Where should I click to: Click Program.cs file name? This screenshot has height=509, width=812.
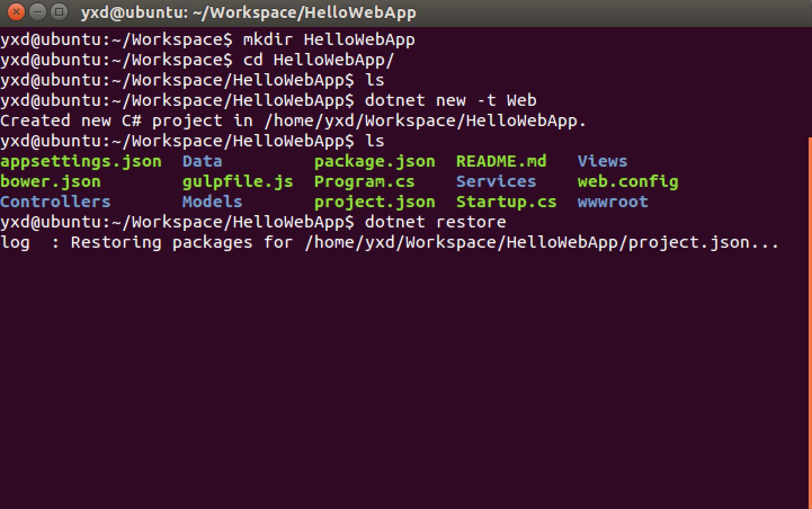point(364,182)
